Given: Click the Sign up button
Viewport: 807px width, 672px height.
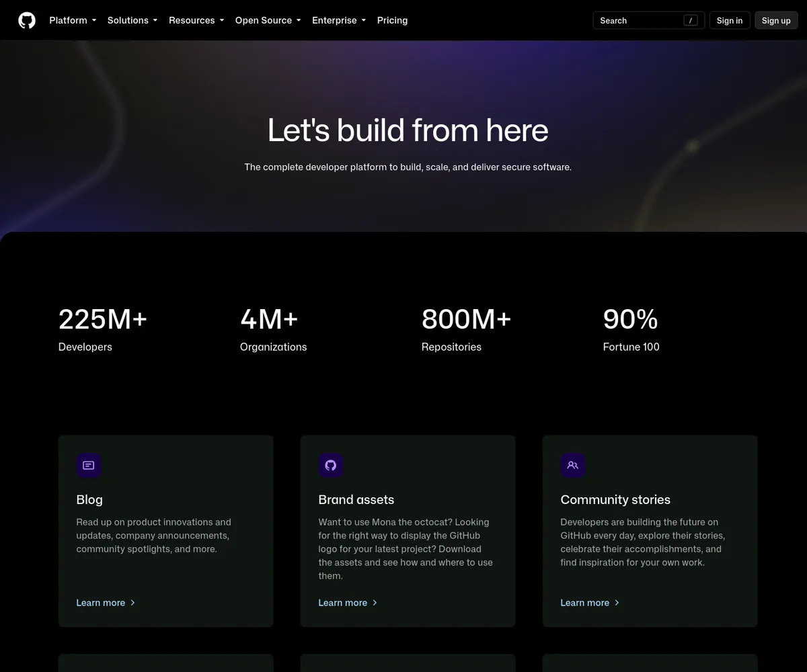Looking at the screenshot, I should [x=776, y=20].
